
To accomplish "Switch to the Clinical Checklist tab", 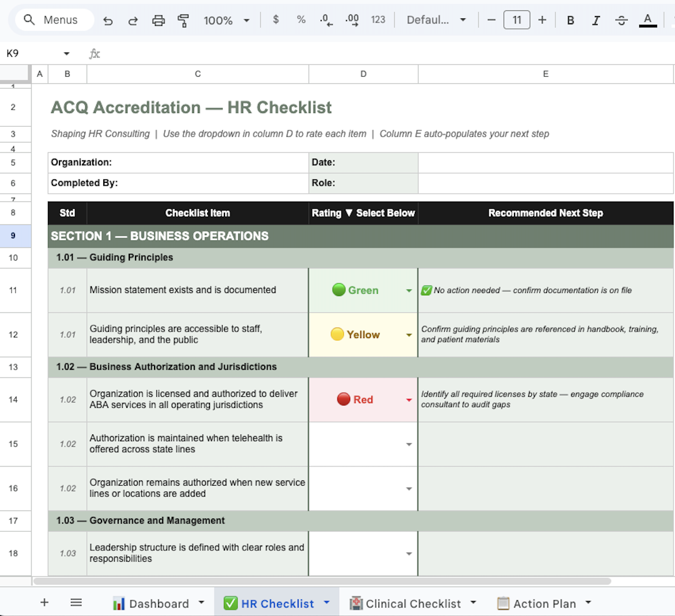I will [x=405, y=603].
